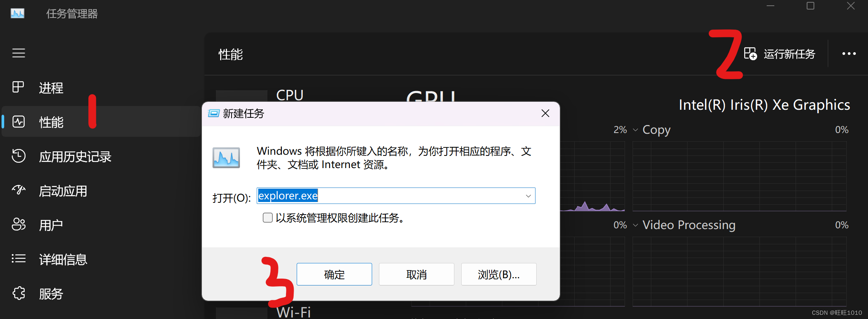The height and width of the screenshot is (319, 868).
Task: Close the 新建任务 dialog
Action: pyautogui.click(x=545, y=113)
